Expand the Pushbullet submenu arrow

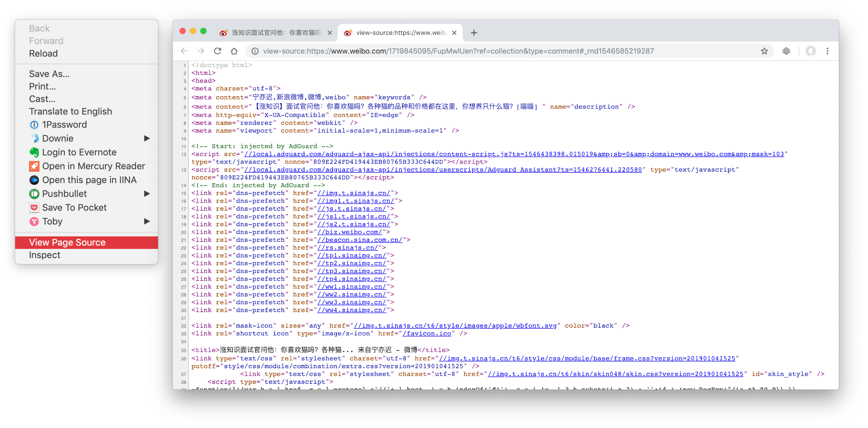[147, 193]
